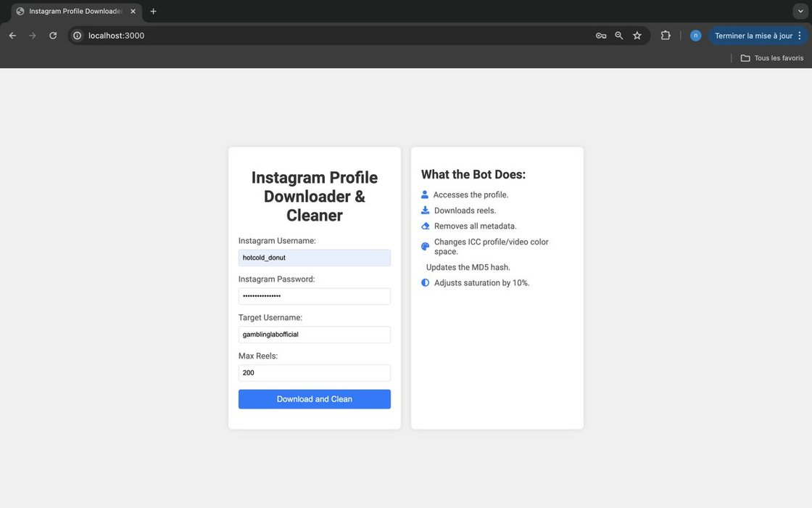
Task: Select the Instagram Profile Downloader tab
Action: tap(76, 12)
